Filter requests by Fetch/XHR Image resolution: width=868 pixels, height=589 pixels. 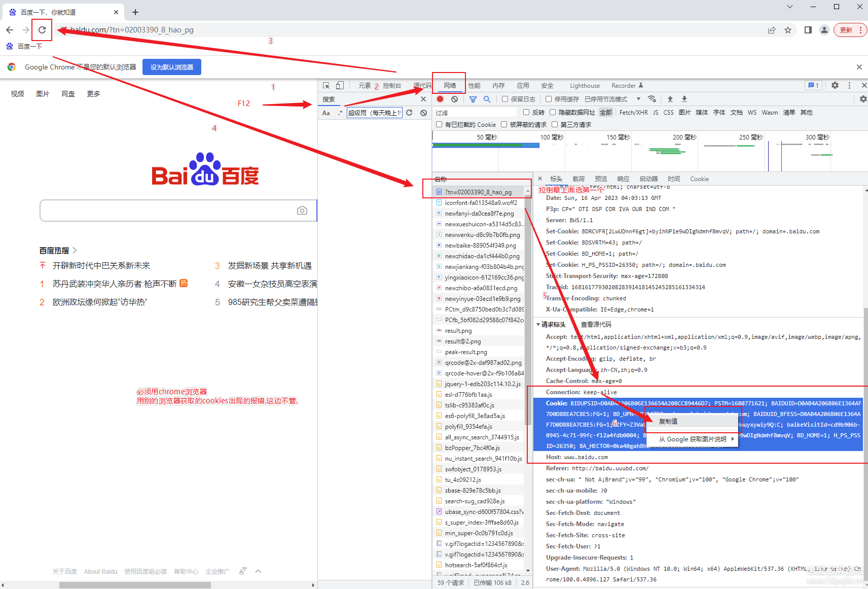(633, 112)
